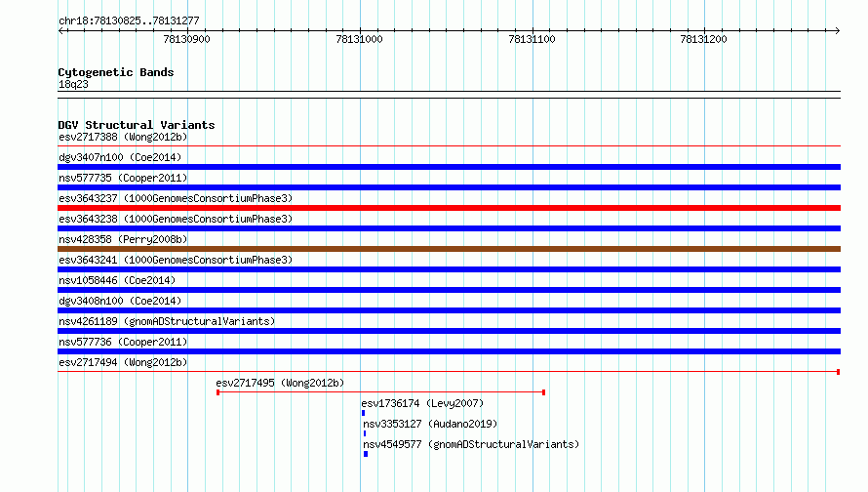868x492 pixels.
Task: Click the blue bar of nsv1058446
Action: (x=449, y=290)
